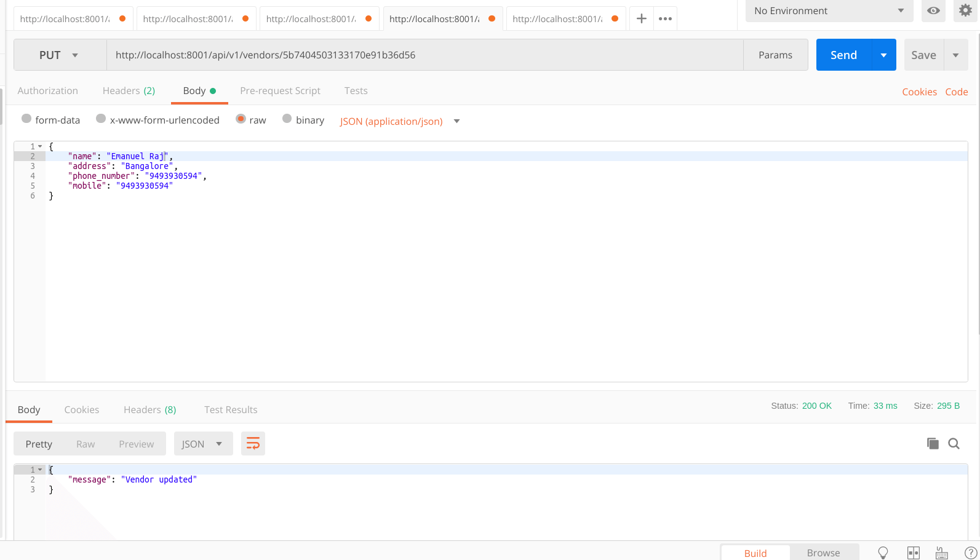Toggle response line wrap icon

(253, 444)
